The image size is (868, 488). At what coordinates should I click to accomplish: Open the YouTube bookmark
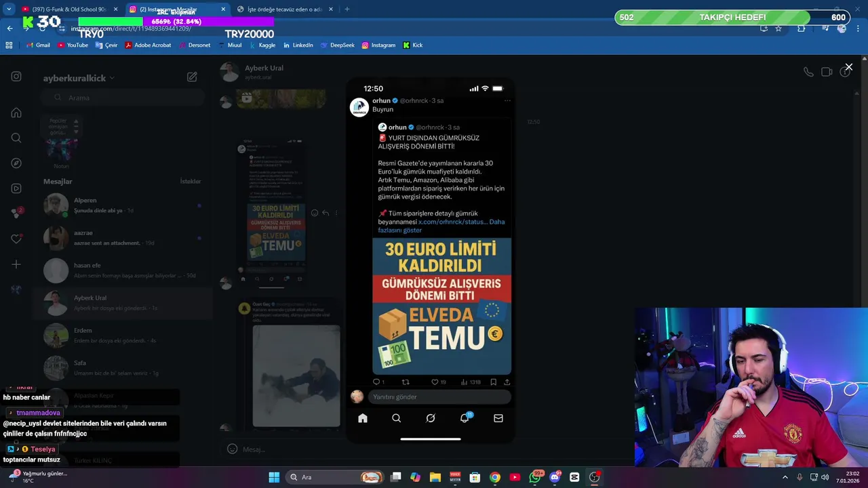pos(73,45)
